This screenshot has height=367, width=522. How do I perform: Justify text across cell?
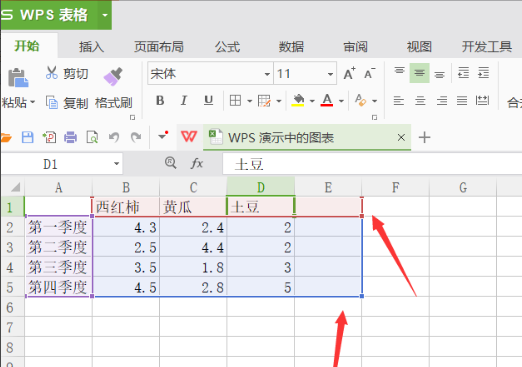coord(462,100)
